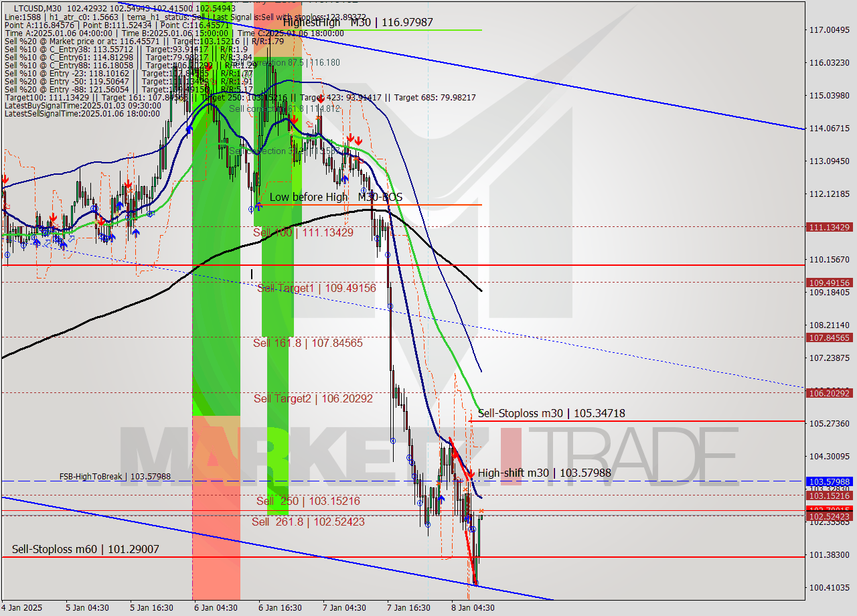This screenshot has width=857, height=616.
Task: Click the LatestSellSignalTime line
Action: tap(82, 113)
